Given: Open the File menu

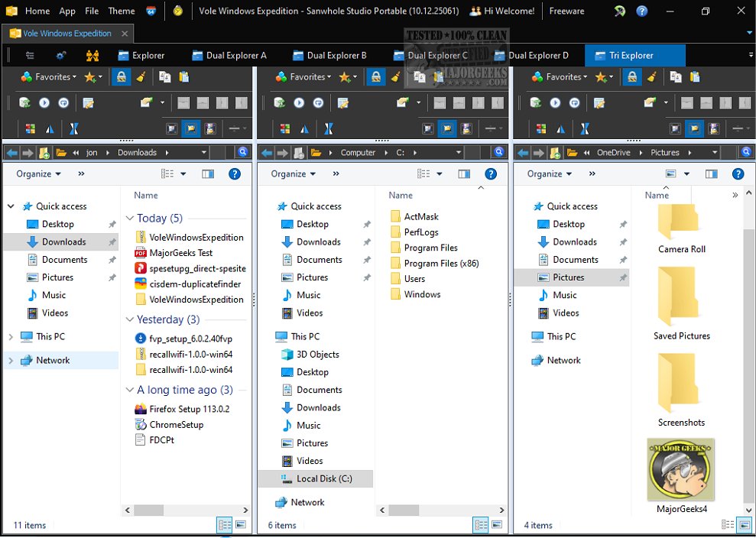Looking at the screenshot, I should (92, 11).
